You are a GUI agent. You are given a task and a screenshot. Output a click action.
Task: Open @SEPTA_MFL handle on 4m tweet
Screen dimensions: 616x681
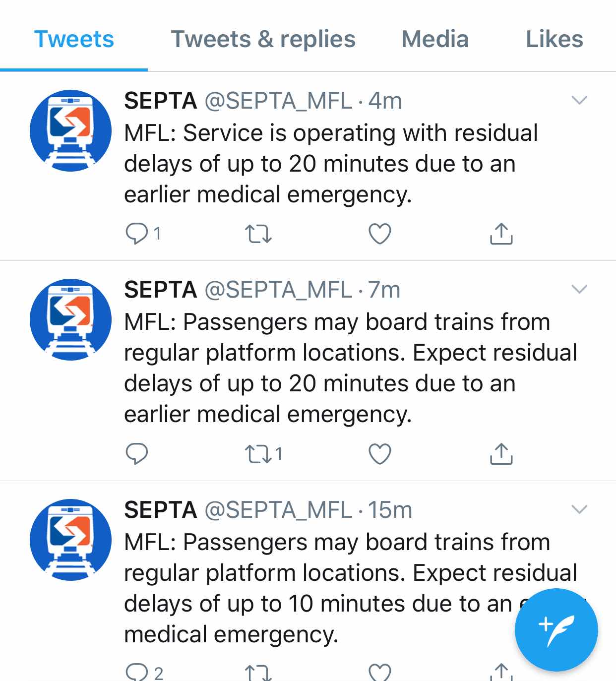[x=278, y=101]
